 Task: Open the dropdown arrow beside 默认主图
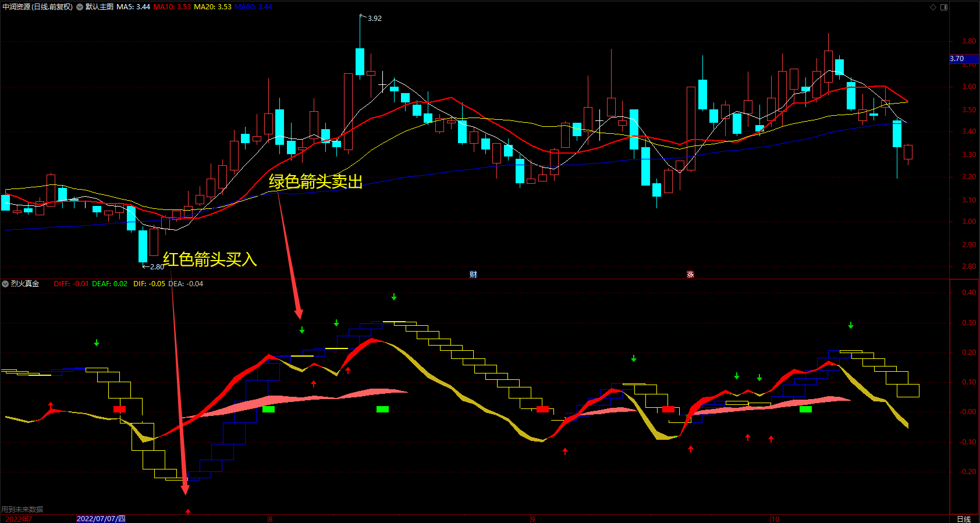pyautogui.click(x=80, y=7)
